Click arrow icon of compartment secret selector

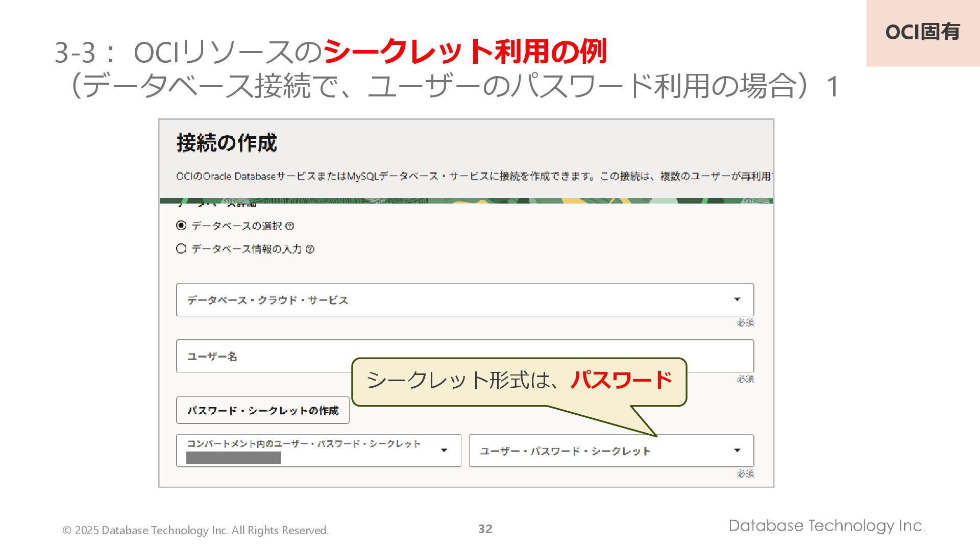444,450
